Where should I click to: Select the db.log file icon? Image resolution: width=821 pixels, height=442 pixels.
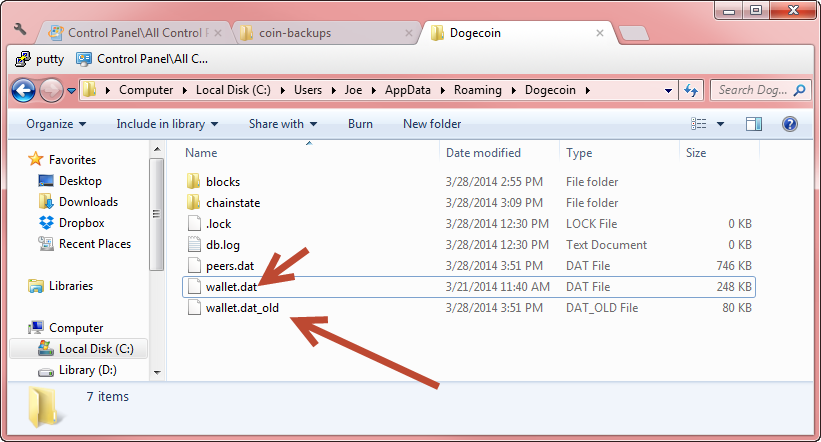[x=194, y=245]
